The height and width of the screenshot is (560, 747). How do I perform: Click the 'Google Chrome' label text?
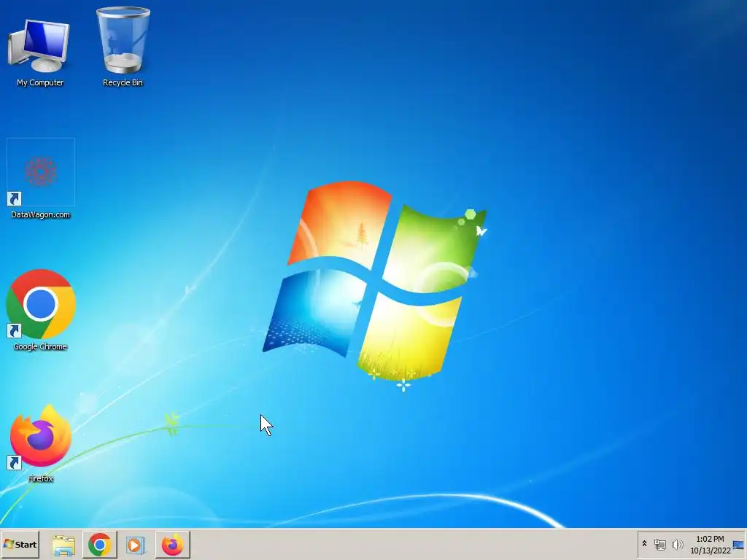pos(40,346)
